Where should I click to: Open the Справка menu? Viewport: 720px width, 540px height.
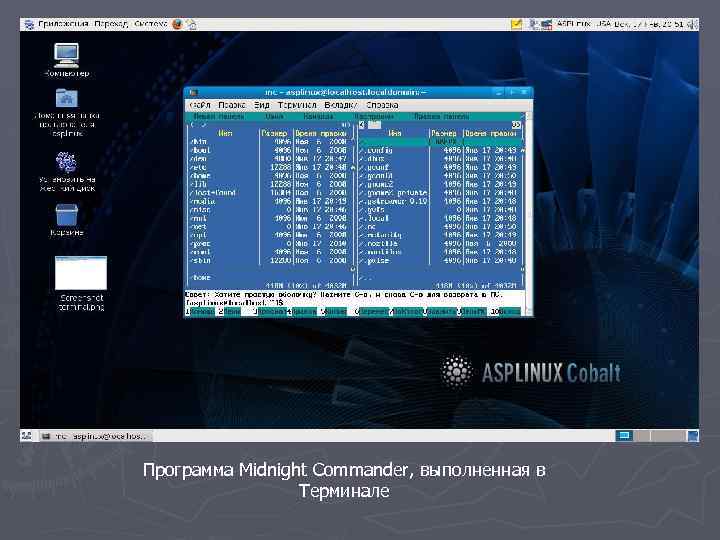(382, 105)
